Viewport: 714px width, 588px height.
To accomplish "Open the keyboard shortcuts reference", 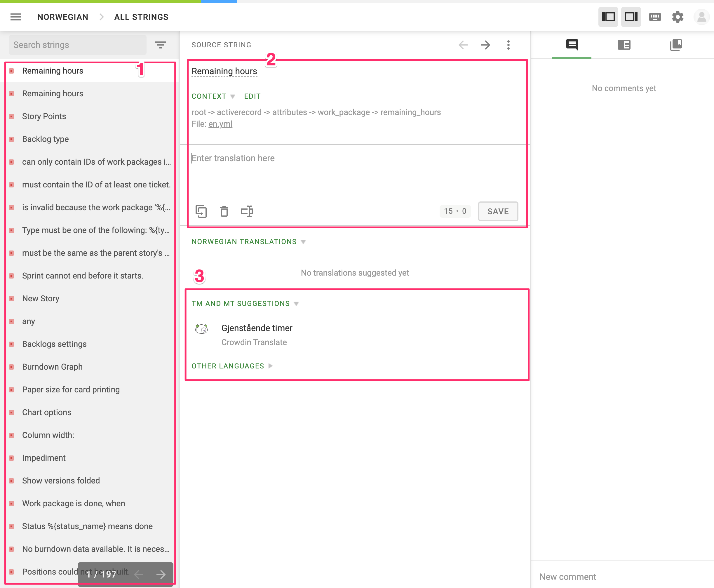I will [x=655, y=17].
